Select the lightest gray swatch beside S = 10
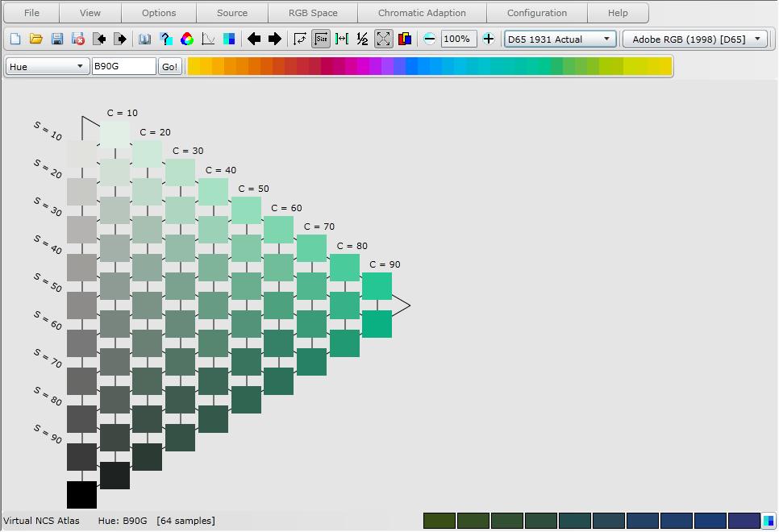The height and width of the screenshot is (532, 779). coord(82,153)
